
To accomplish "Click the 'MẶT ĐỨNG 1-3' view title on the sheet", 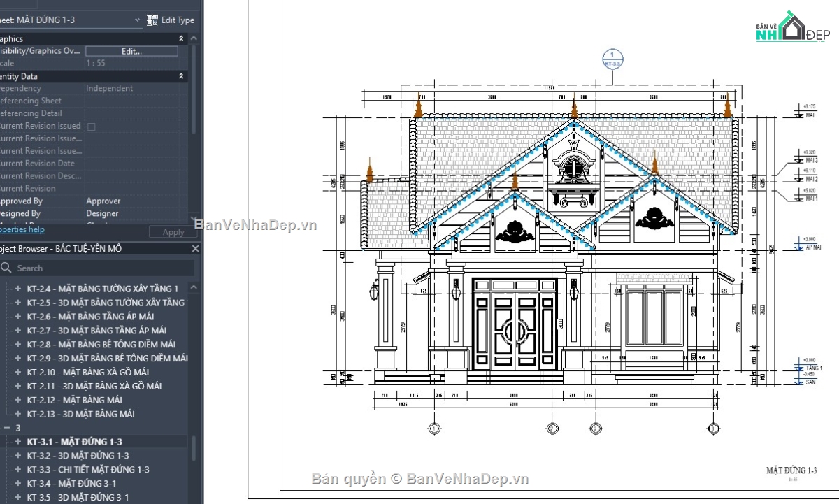I will tap(791, 470).
